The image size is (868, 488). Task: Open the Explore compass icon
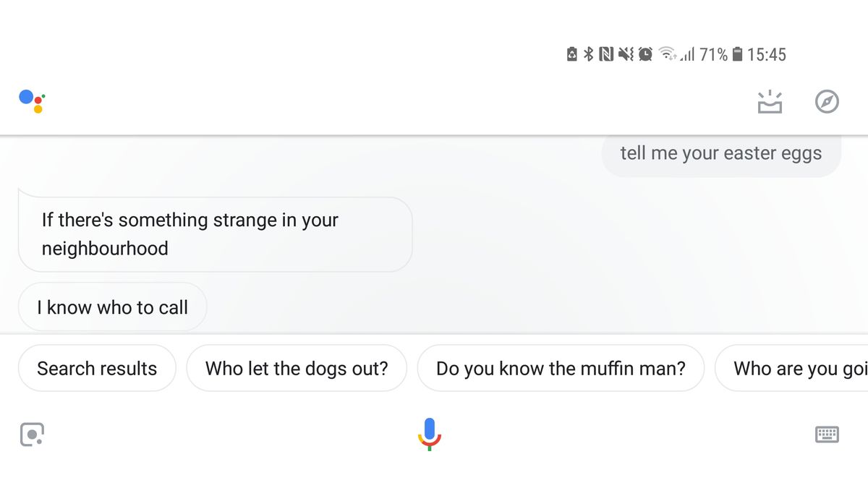[x=827, y=102]
